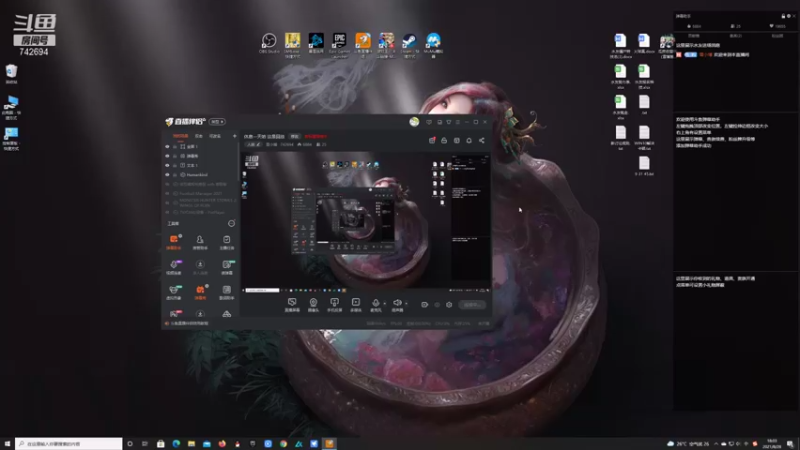Lock the third text source row
This screenshot has width=800, height=450.
(x=175, y=165)
